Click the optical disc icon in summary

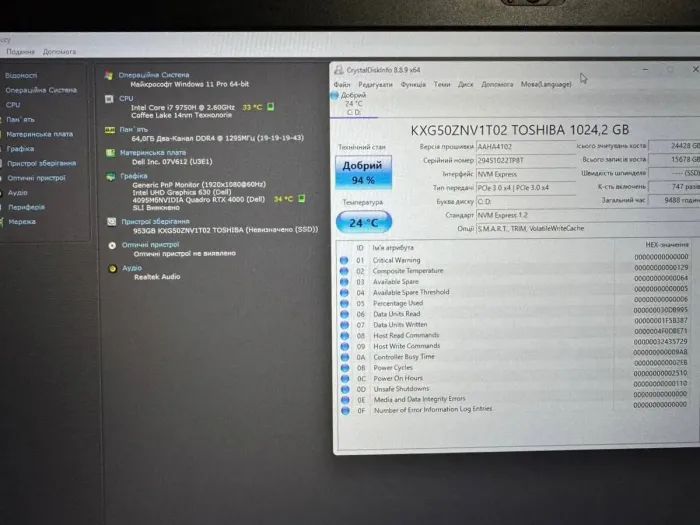click(x=111, y=245)
